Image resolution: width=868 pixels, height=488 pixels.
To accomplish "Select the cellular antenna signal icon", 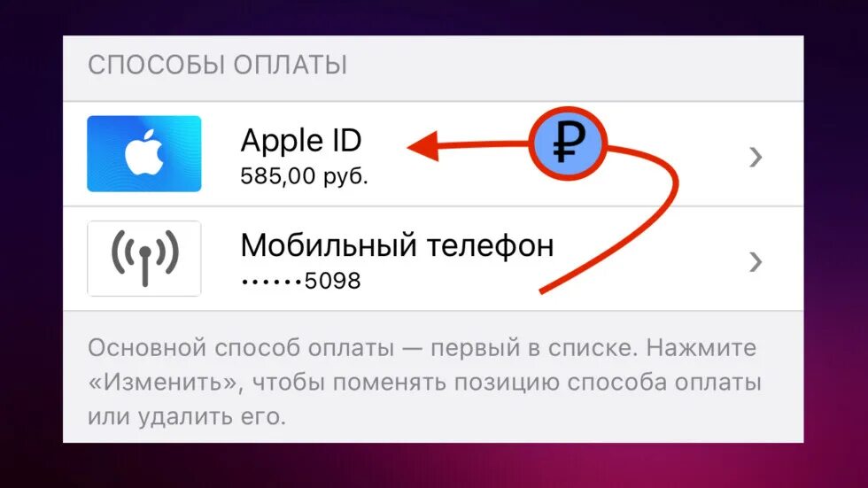I will (144, 259).
